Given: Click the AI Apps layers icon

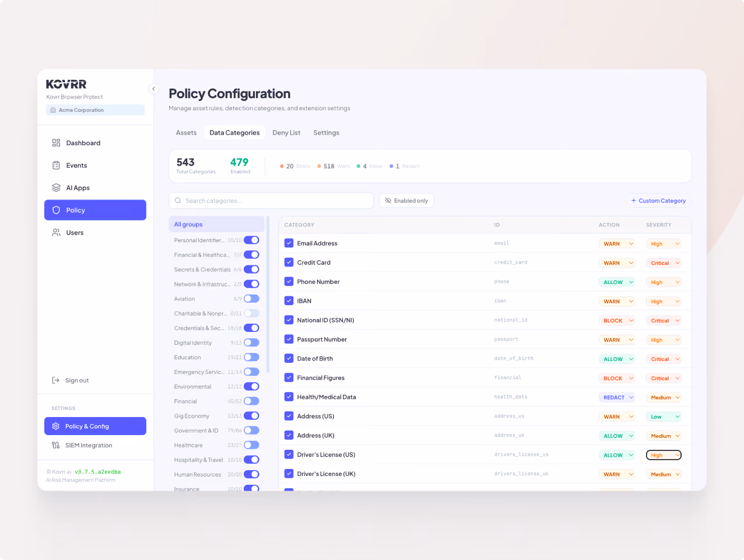Looking at the screenshot, I should [56, 188].
